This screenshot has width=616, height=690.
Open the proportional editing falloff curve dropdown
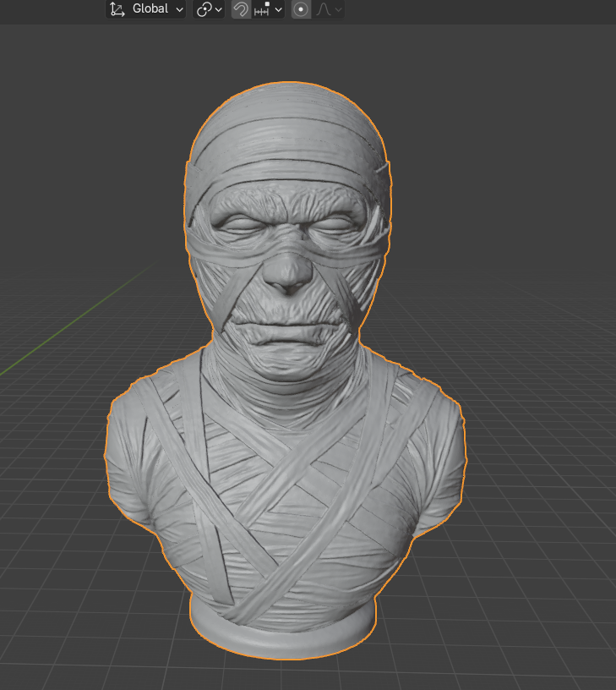pos(328,8)
